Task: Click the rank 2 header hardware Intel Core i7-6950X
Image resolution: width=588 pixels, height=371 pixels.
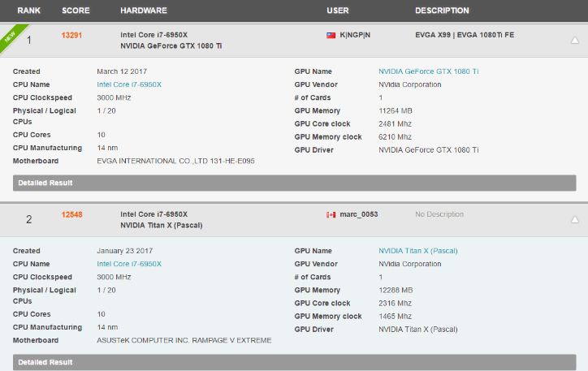Action: (153, 214)
